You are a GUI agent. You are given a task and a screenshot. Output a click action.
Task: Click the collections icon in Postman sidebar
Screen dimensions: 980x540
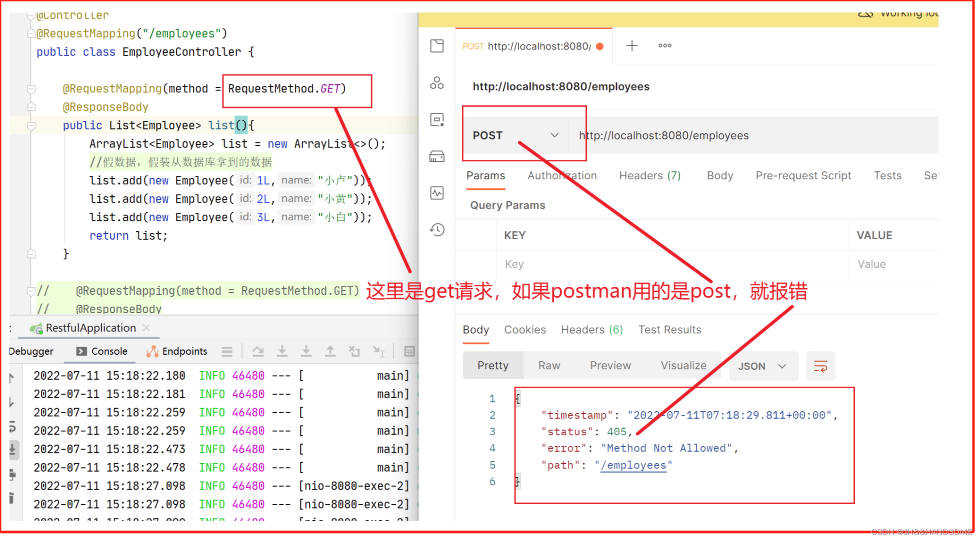[440, 45]
